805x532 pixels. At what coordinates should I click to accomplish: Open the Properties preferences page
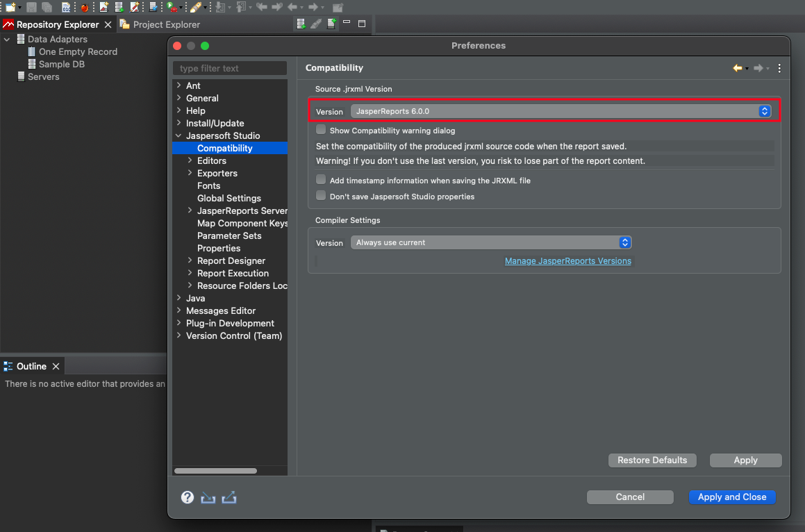tap(219, 248)
